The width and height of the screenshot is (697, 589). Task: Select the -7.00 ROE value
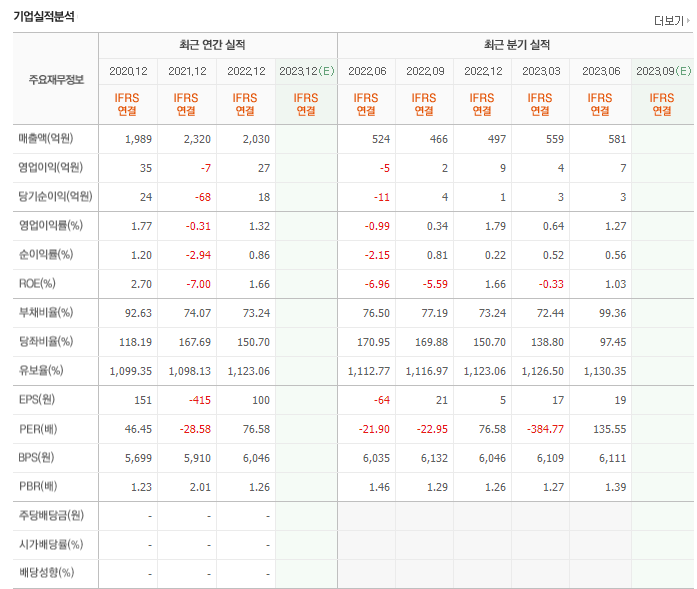point(198,284)
